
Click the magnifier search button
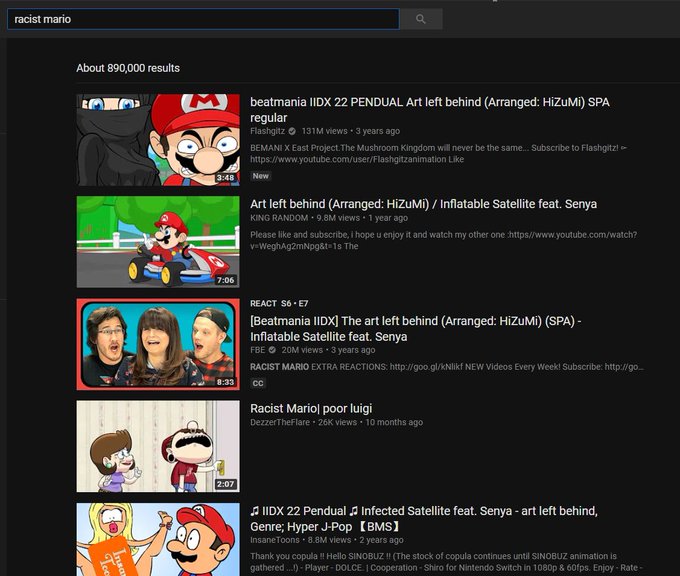click(x=421, y=19)
